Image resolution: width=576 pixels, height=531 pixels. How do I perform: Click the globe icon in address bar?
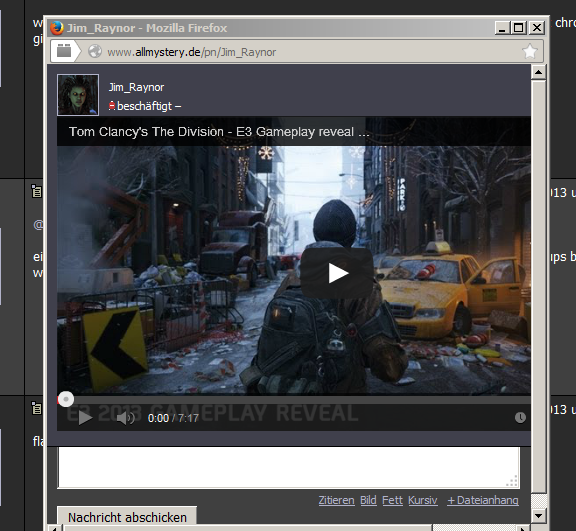[x=95, y=51]
